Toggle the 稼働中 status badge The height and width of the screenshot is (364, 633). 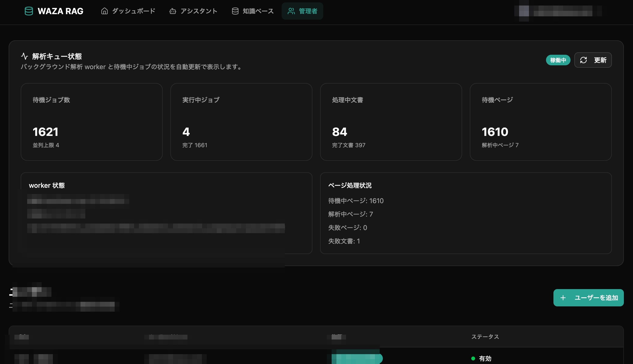(558, 60)
